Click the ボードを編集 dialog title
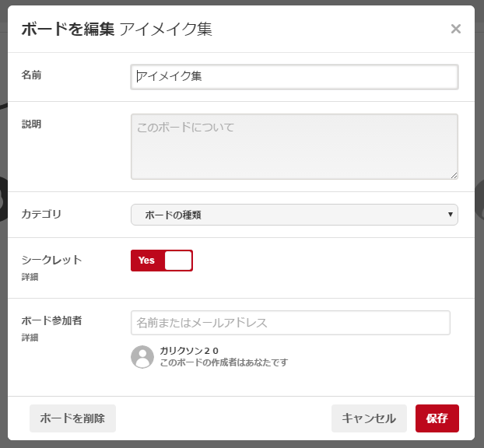Viewport: 484px width, 448px height. point(68,30)
